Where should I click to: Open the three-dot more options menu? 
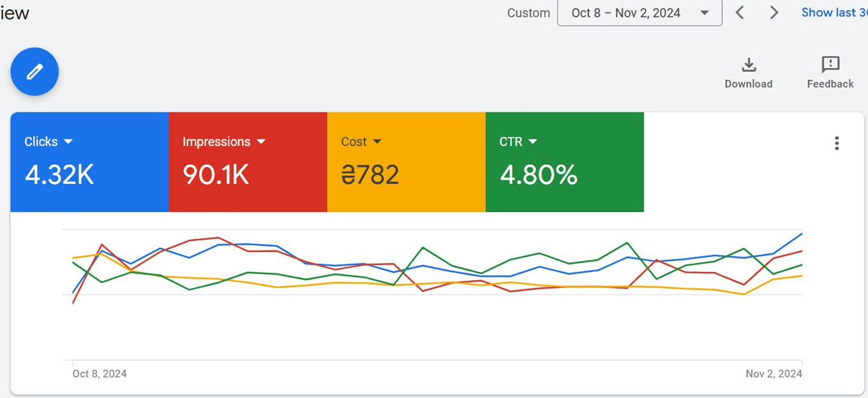pos(836,143)
